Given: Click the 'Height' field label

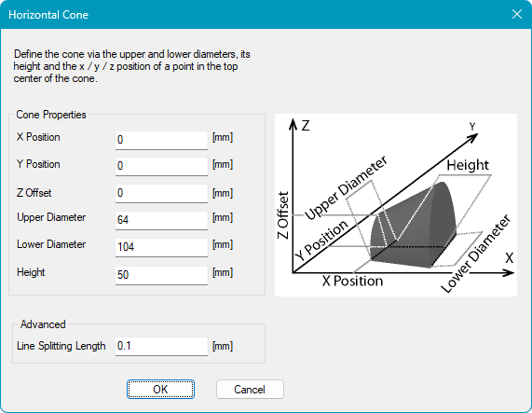Looking at the screenshot, I should coord(31,272).
